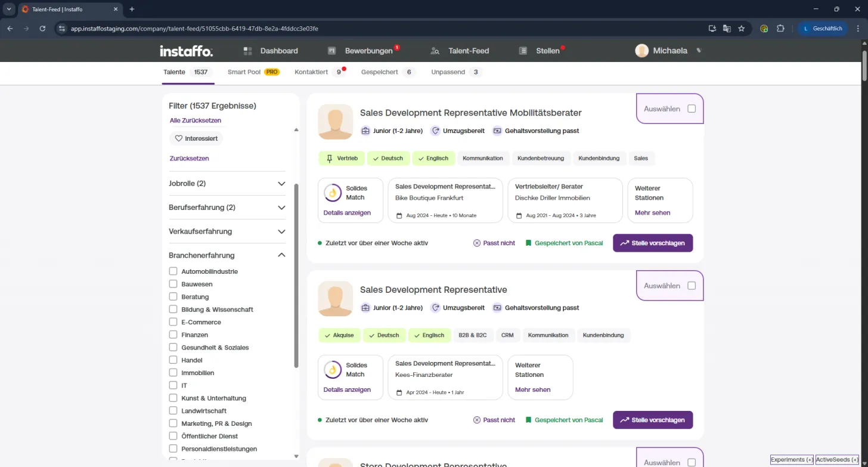The width and height of the screenshot is (868, 467).
Task: Check the E-Commerce filter
Action: click(x=173, y=322)
